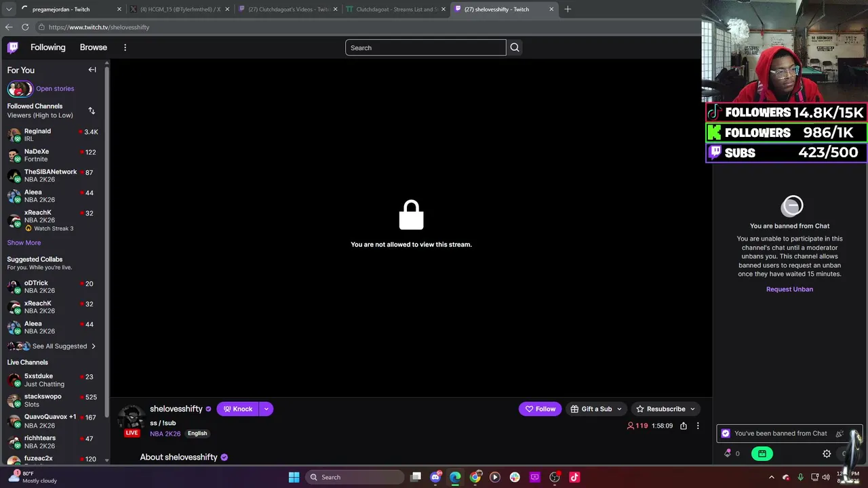
Task: Click shelovesshifty's profile avatar
Action: tap(132, 418)
